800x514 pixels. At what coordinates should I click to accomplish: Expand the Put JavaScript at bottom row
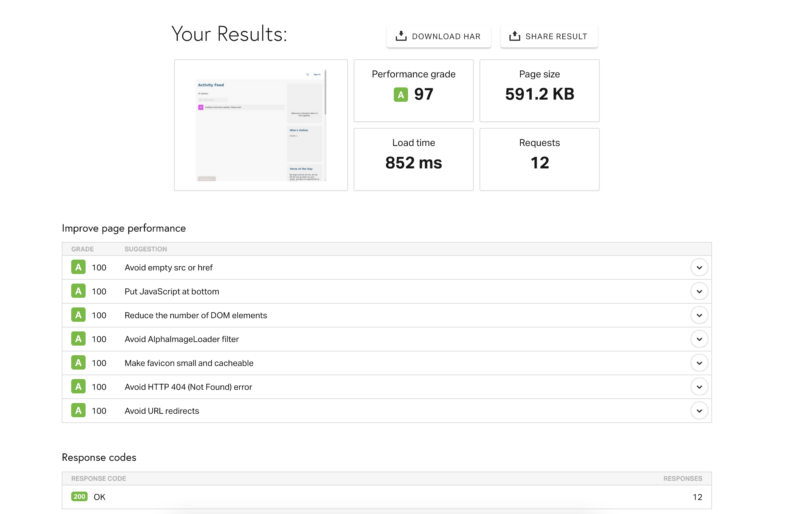699,291
